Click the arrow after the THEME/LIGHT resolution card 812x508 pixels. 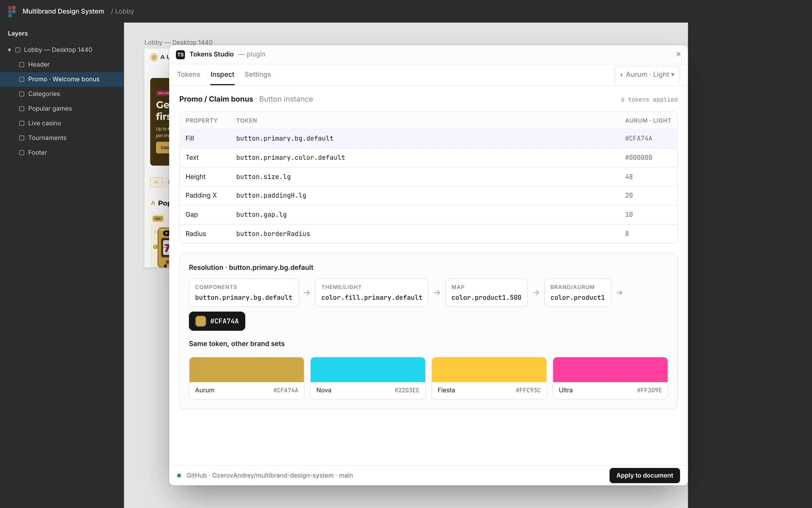[437, 293]
